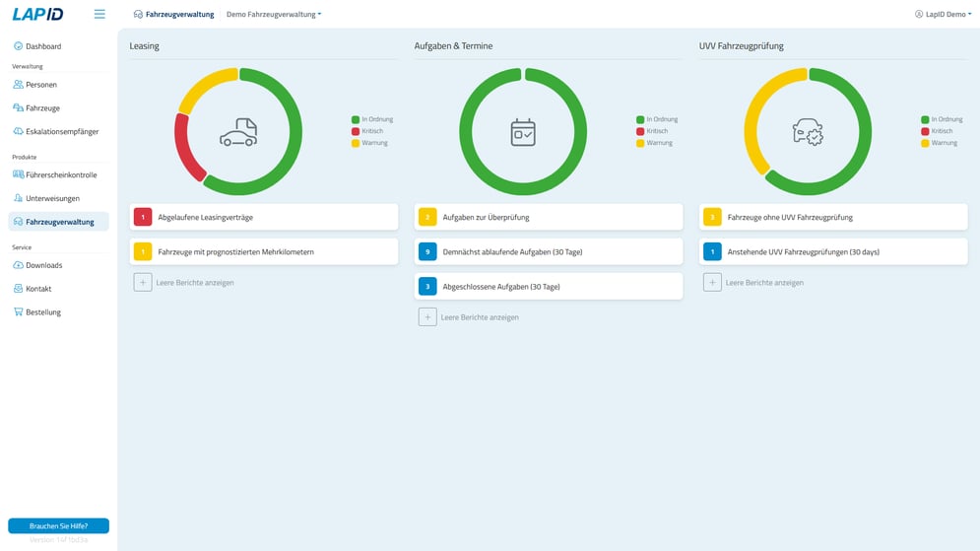Click the car check icon in UVV chart

click(808, 132)
